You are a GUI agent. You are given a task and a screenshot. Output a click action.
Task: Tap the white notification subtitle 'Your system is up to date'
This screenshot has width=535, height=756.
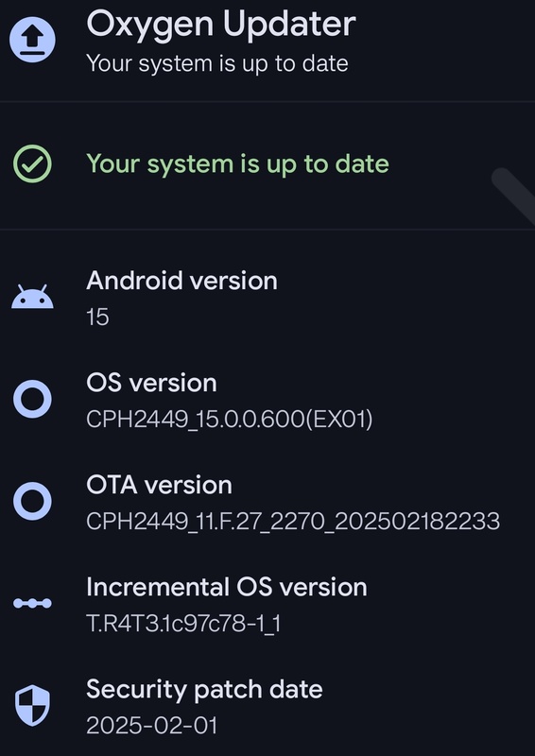(x=217, y=64)
